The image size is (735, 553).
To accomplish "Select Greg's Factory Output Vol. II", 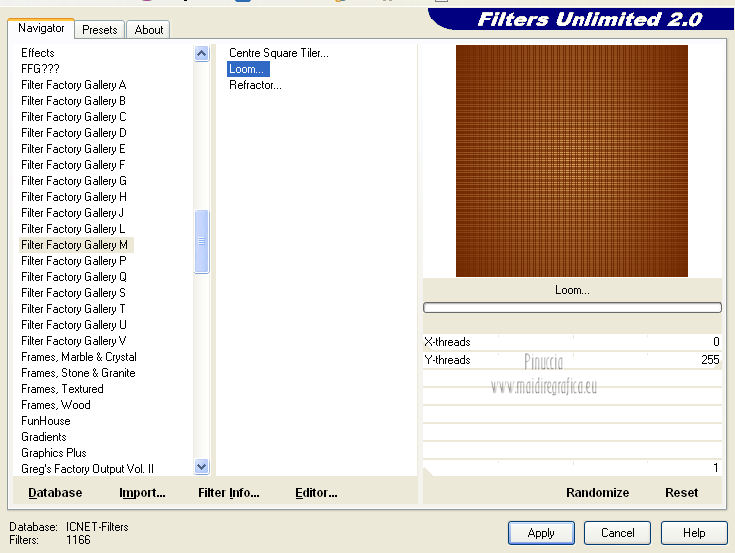I will pyautogui.click(x=87, y=469).
